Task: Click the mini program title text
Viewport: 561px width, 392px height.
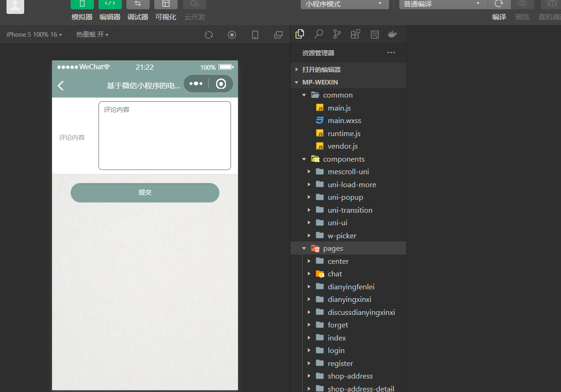Action: click(144, 85)
